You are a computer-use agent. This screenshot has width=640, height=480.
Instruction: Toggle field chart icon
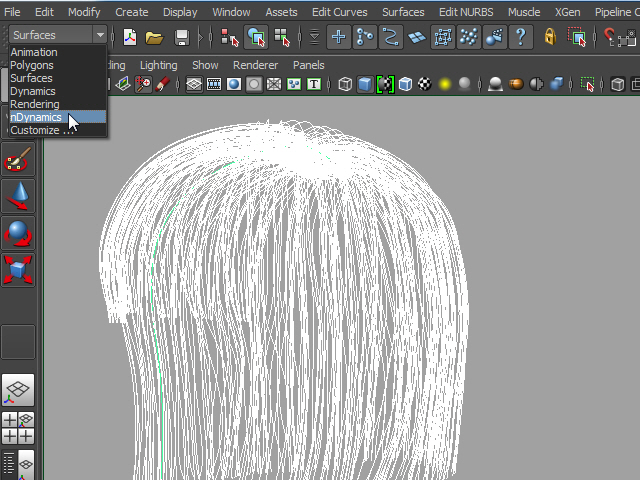[x=274, y=84]
